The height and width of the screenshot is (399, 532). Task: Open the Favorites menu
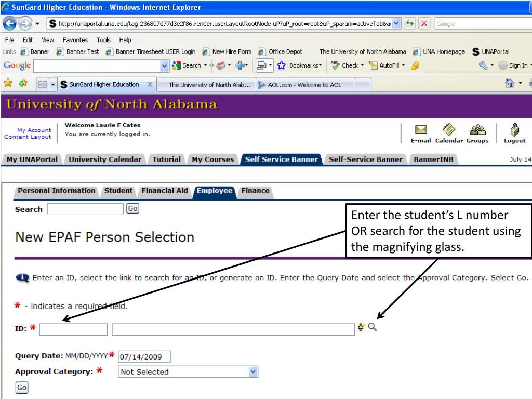pyautogui.click(x=75, y=39)
